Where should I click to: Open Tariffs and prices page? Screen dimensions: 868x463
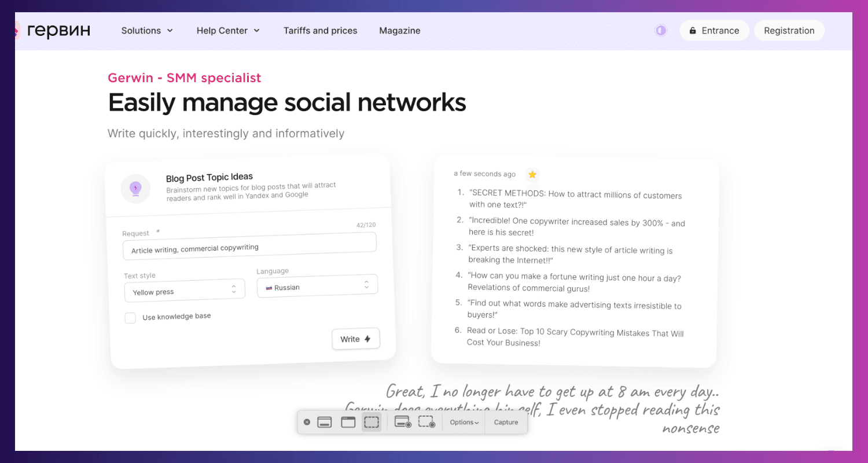[320, 31]
